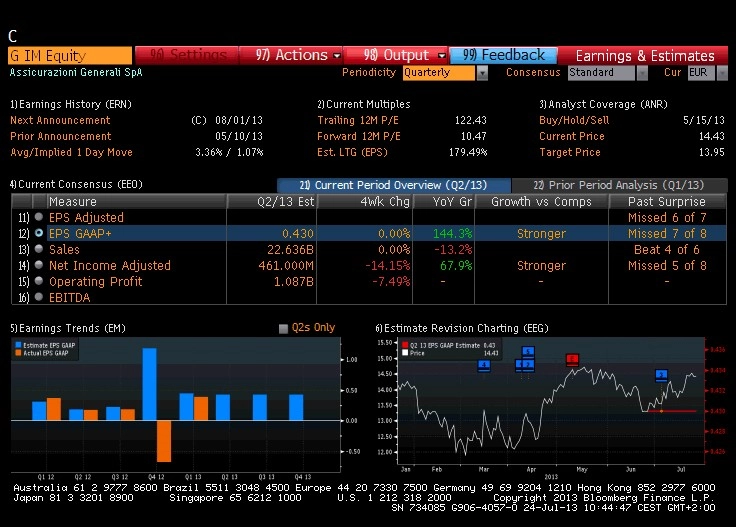Open the Cur EUR currency dropdown
Viewport: 736px width, 527px height.
point(722,73)
